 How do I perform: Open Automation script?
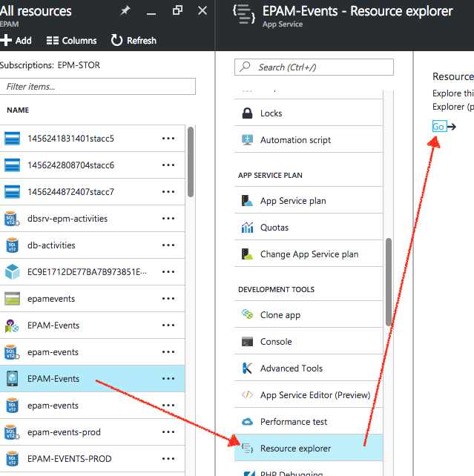click(309, 140)
